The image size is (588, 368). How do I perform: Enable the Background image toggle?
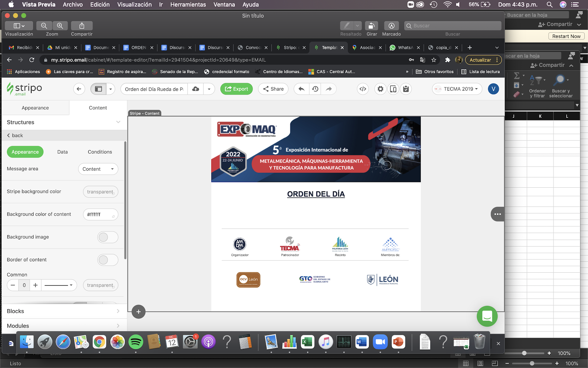pyautogui.click(x=108, y=237)
